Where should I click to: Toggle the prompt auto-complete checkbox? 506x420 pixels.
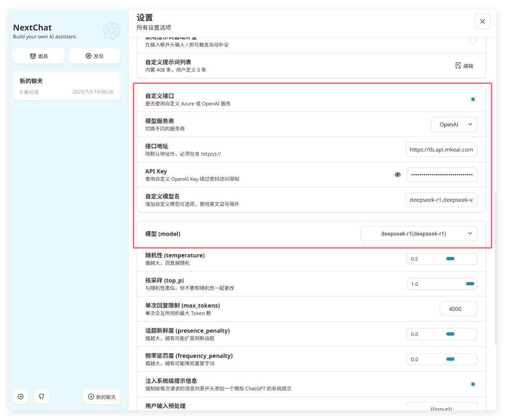[x=473, y=40]
